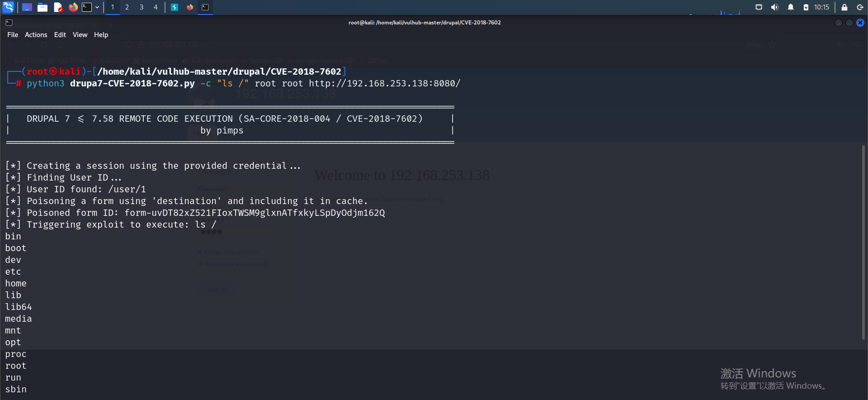868x400 pixels.
Task: Switch to workspace 4
Action: 156,7
